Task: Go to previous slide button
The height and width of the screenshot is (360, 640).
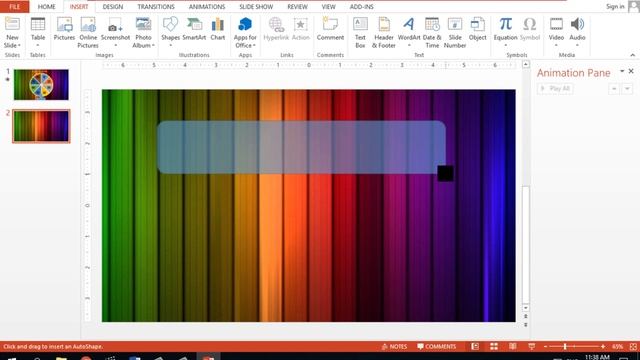Action: [526, 316]
